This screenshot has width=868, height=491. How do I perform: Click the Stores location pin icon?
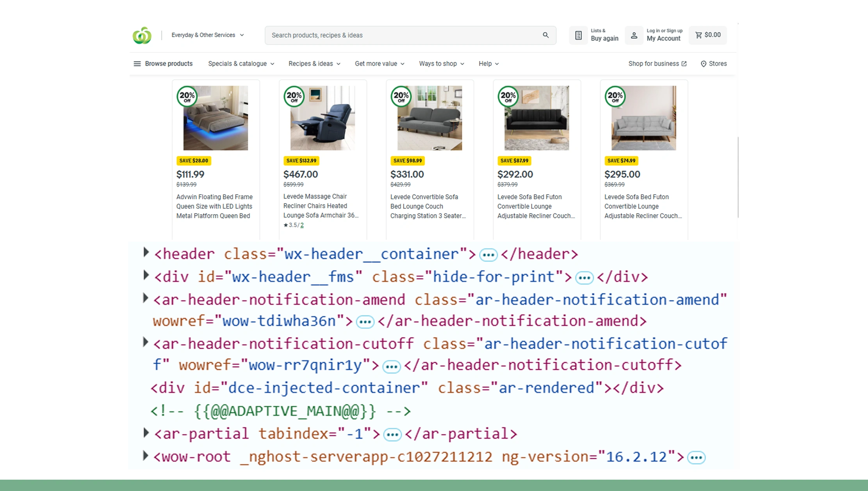click(x=703, y=64)
